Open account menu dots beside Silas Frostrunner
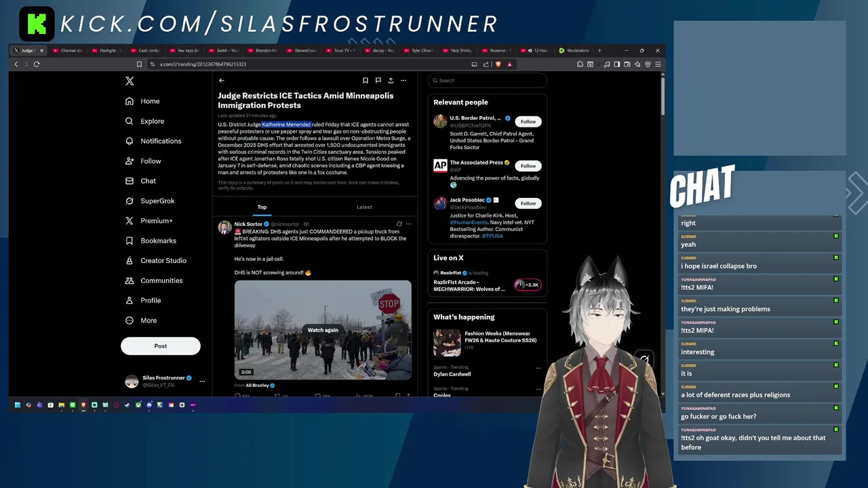The image size is (868, 488). [x=201, y=381]
